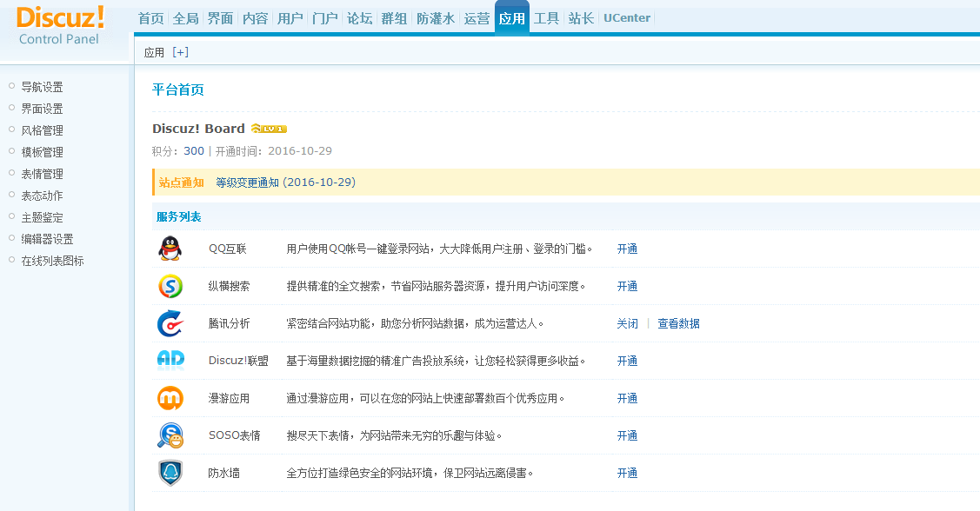Click 开通 for 漫游应用

click(627, 399)
